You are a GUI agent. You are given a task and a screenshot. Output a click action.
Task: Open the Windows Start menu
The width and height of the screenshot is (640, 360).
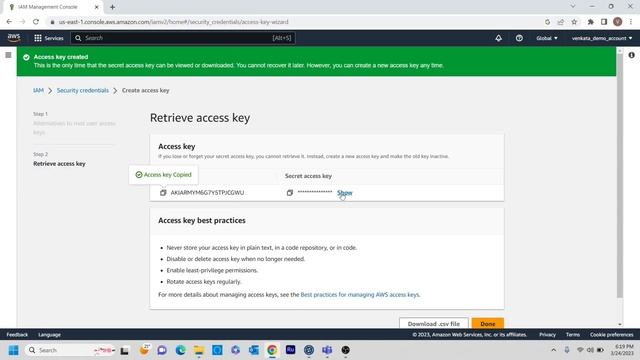13,350
